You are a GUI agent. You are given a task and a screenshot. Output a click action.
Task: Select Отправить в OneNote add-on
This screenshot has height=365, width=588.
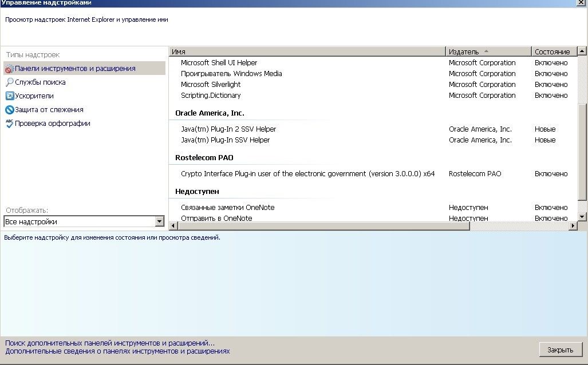point(373,218)
